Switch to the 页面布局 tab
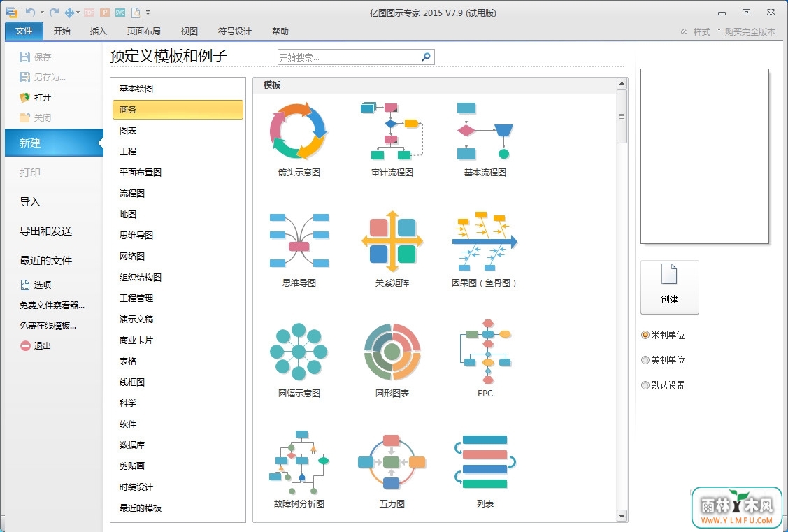The height and width of the screenshot is (532, 788). 144,31
